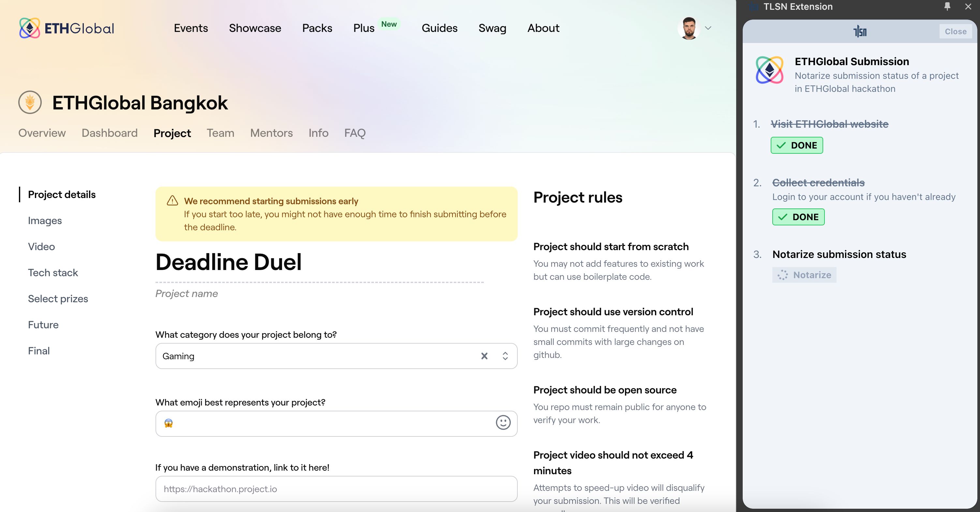This screenshot has width=980, height=512.
Task: Click the TLSN Extension window title
Action: point(798,7)
